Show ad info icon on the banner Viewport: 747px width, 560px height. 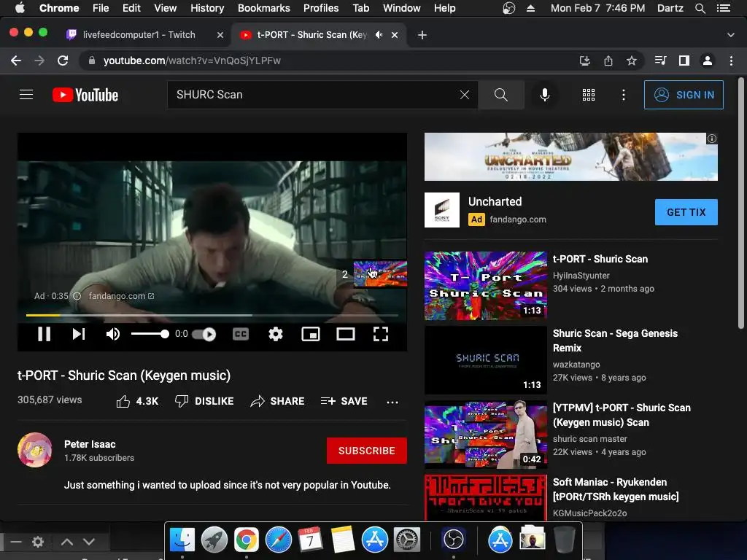[x=712, y=139]
